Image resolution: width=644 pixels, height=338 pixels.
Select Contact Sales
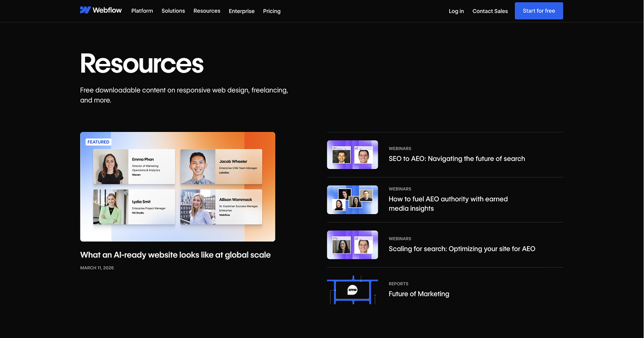tap(490, 11)
